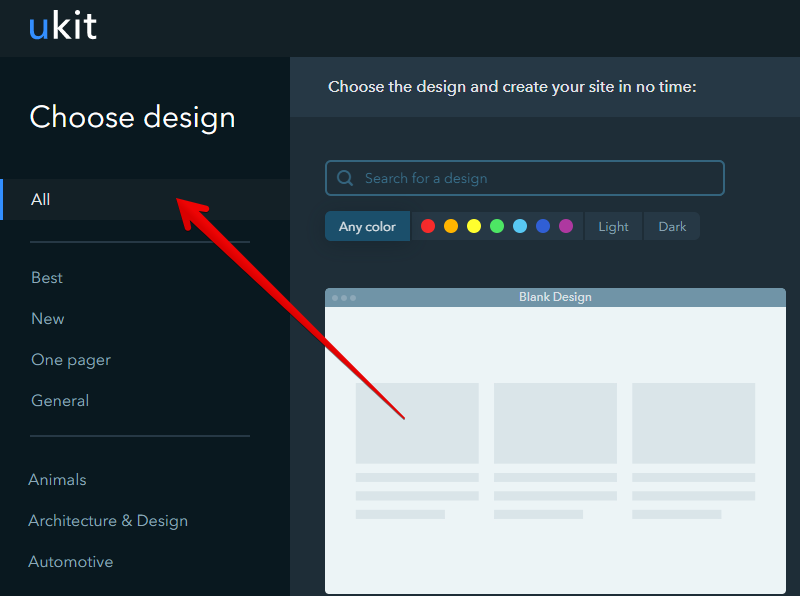Click the ukit logo
The image size is (800, 596).
click(x=63, y=26)
